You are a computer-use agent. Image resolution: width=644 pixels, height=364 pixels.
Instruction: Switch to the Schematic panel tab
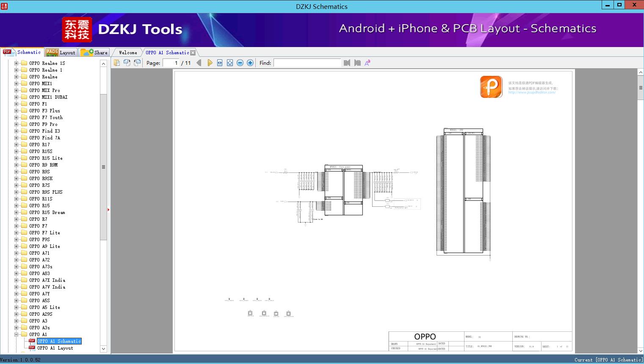coord(22,52)
